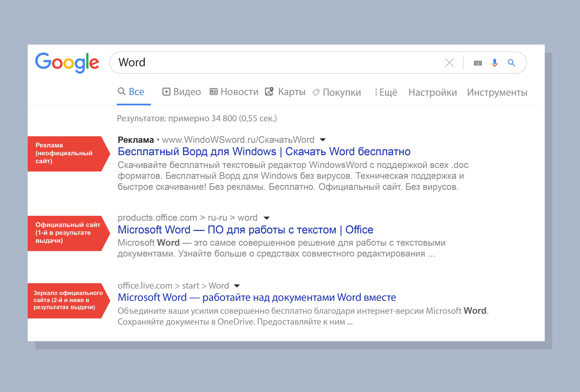Image resolution: width=580 pixels, height=392 pixels.
Task: Click the map pin icon beside Карты
Action: coord(269,91)
